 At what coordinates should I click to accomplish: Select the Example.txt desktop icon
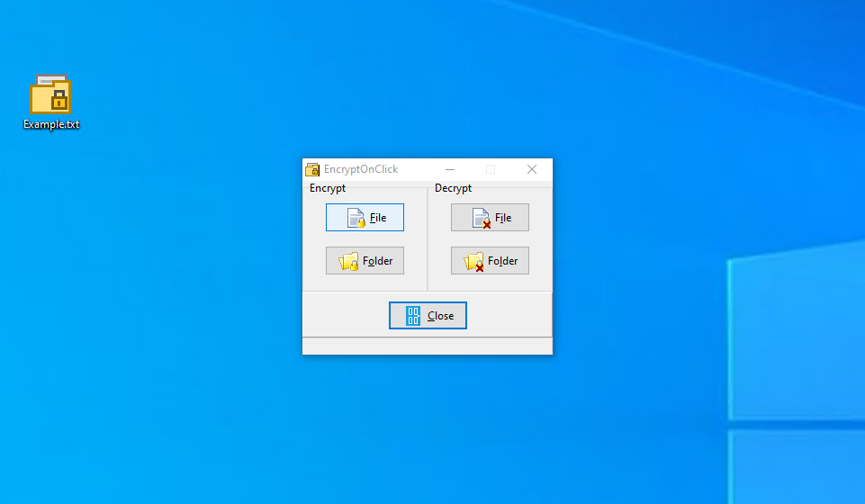[50, 102]
